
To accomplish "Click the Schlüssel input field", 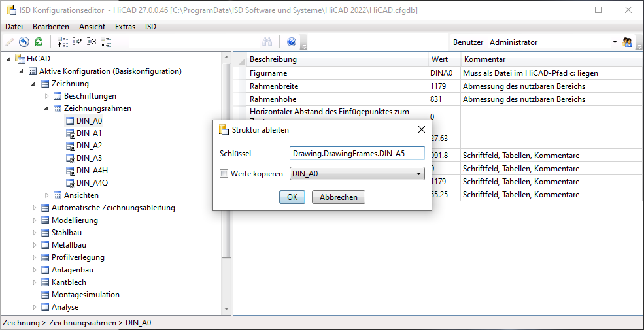I will tap(357, 154).
